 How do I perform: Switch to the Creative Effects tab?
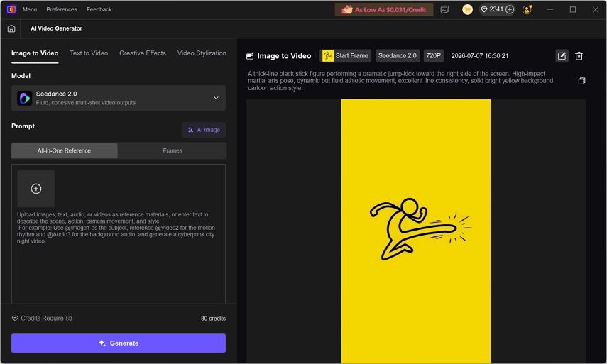click(x=143, y=53)
